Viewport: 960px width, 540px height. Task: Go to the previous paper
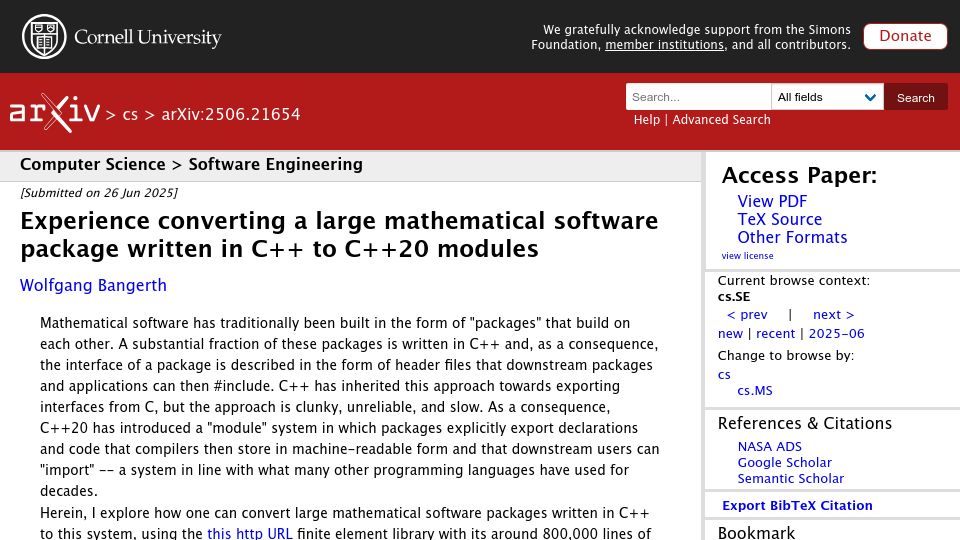tap(747, 315)
